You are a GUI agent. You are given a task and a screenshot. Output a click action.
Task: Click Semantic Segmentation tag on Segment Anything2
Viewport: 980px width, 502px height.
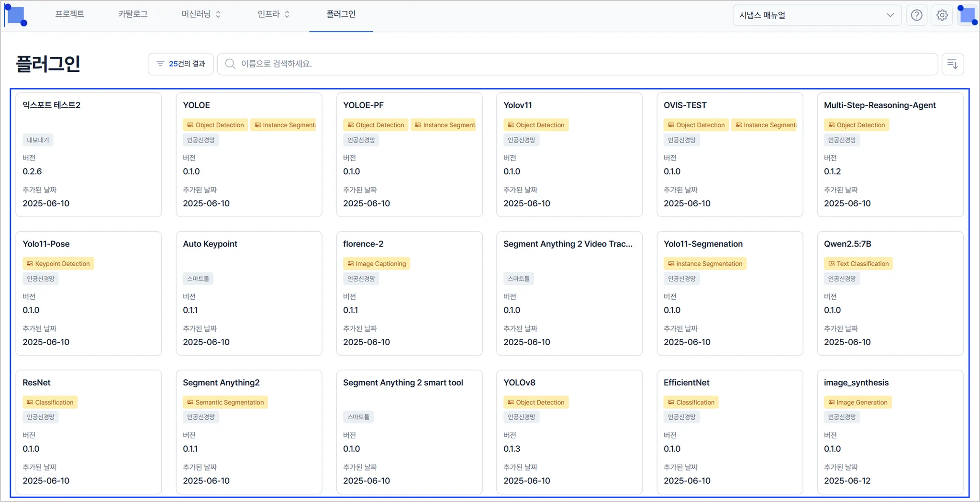225,402
